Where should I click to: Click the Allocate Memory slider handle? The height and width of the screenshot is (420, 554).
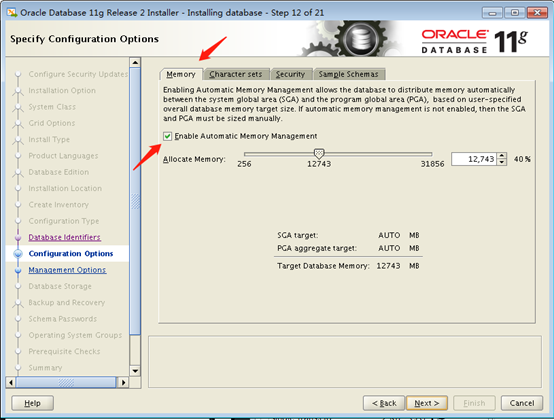(319, 154)
